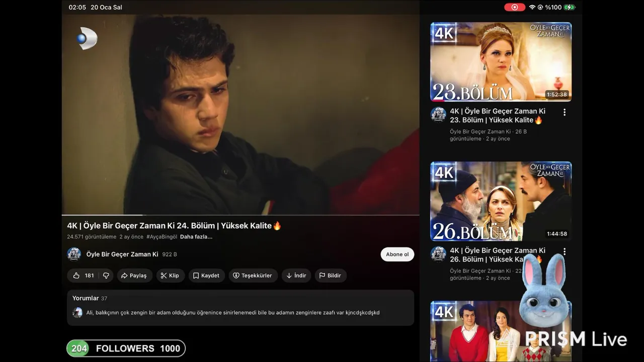The height and width of the screenshot is (362, 644).
Task: Open the third suggested video thumbnail
Action: click(x=501, y=331)
